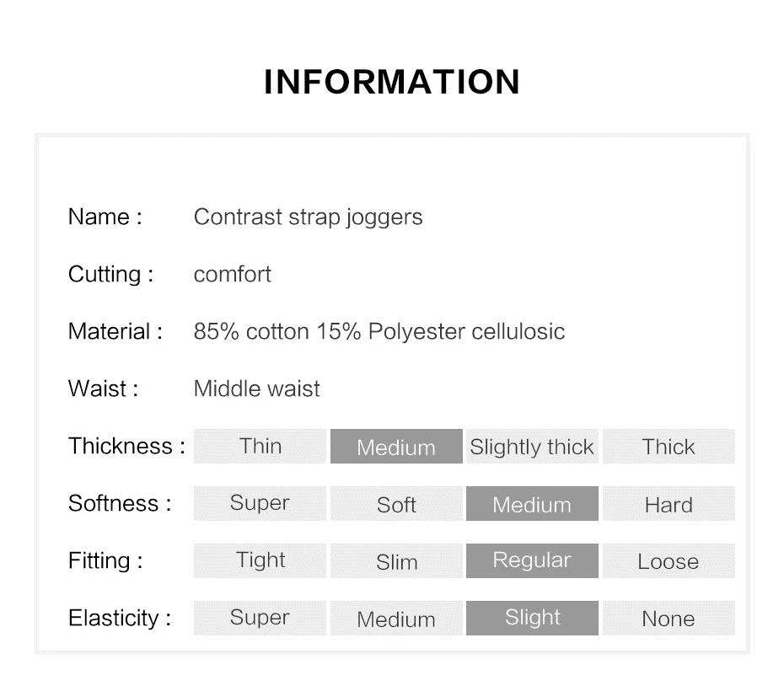Click the Middle waist value text
The image size is (784, 686).
[256, 389]
